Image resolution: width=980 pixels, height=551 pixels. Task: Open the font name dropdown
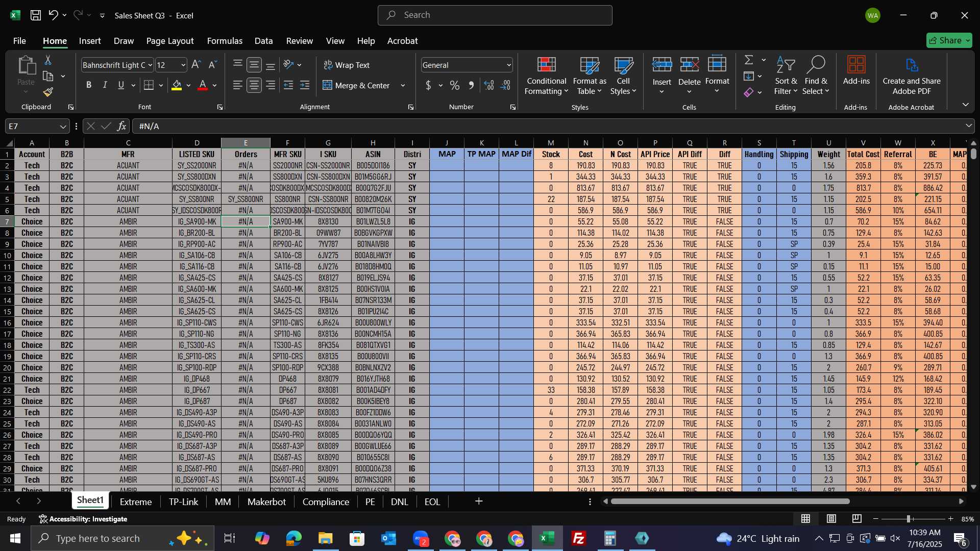tap(150, 65)
